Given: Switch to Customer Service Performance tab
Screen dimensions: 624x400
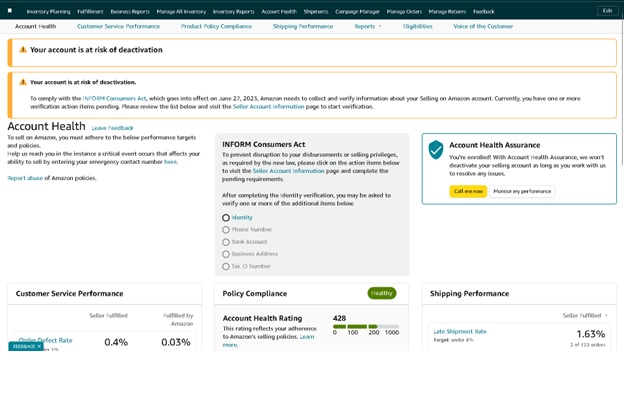Looking at the screenshot, I should pyautogui.click(x=119, y=26).
